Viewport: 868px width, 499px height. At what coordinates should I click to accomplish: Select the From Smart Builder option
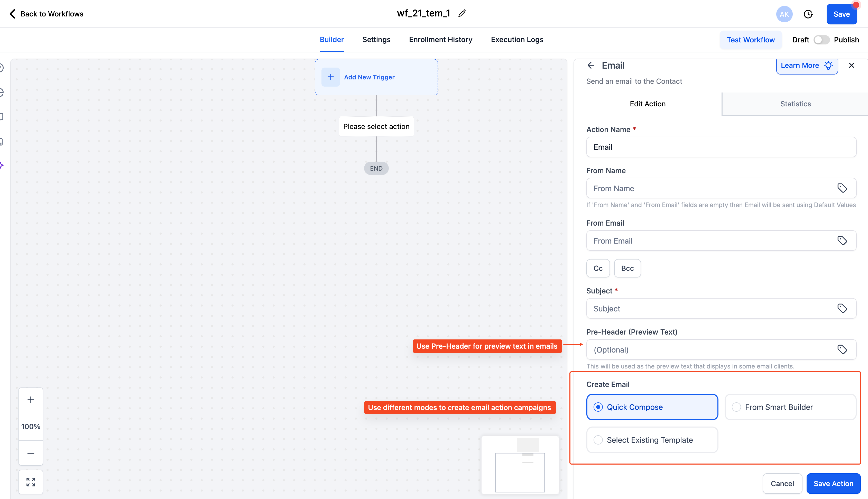[736, 407]
